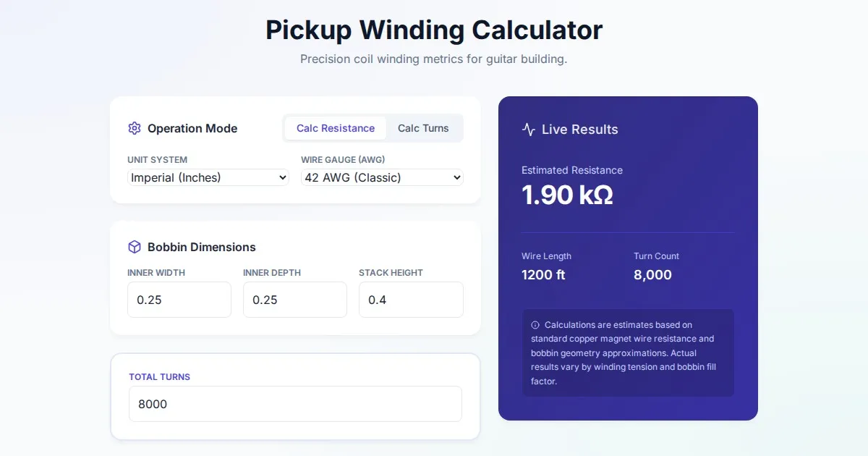The width and height of the screenshot is (868, 456).
Task: Click the arrow on the 42 AWG select
Action: [456, 177]
